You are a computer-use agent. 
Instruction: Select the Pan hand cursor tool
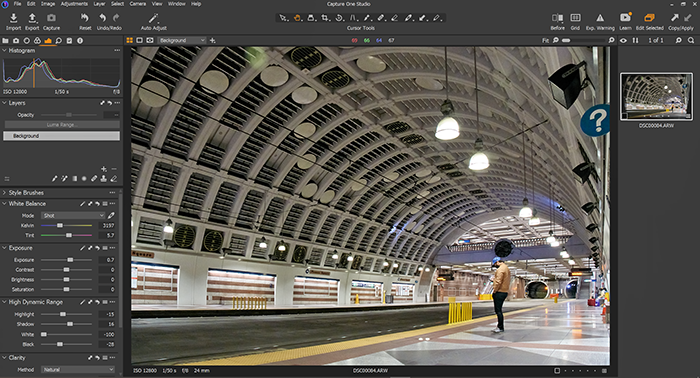pos(297,18)
